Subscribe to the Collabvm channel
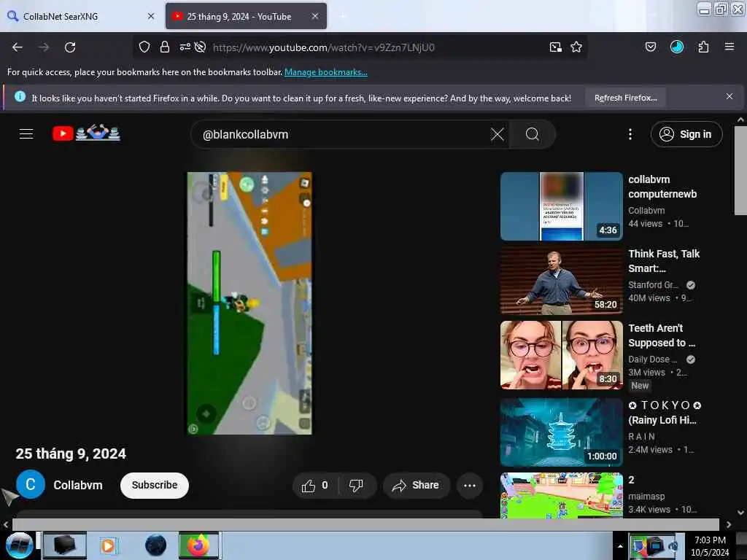 click(155, 485)
